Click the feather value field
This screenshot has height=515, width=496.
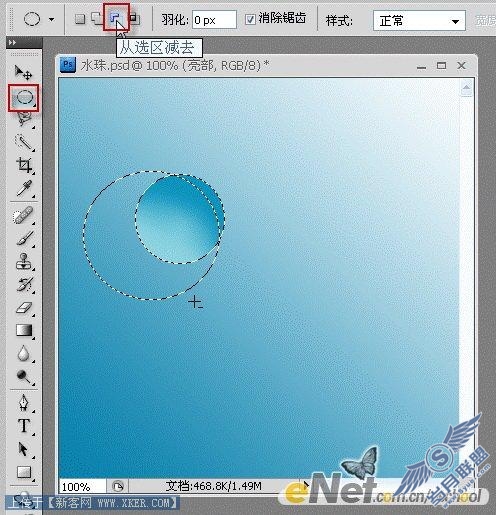point(214,20)
